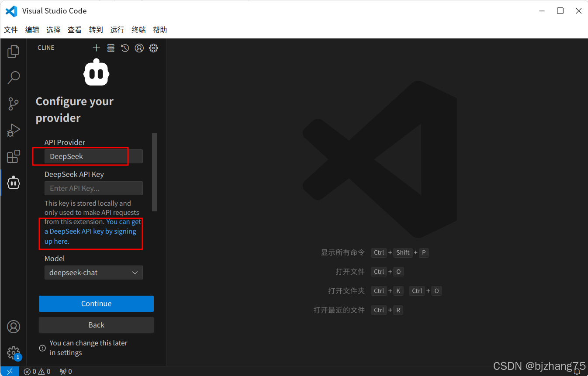Screen dimensions: 588x376
Task: Start a new Cline task with plus icon
Action: point(97,48)
